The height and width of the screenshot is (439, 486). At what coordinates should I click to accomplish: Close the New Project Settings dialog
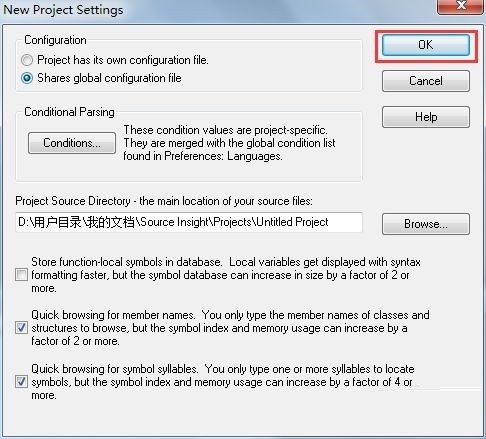pos(461,6)
